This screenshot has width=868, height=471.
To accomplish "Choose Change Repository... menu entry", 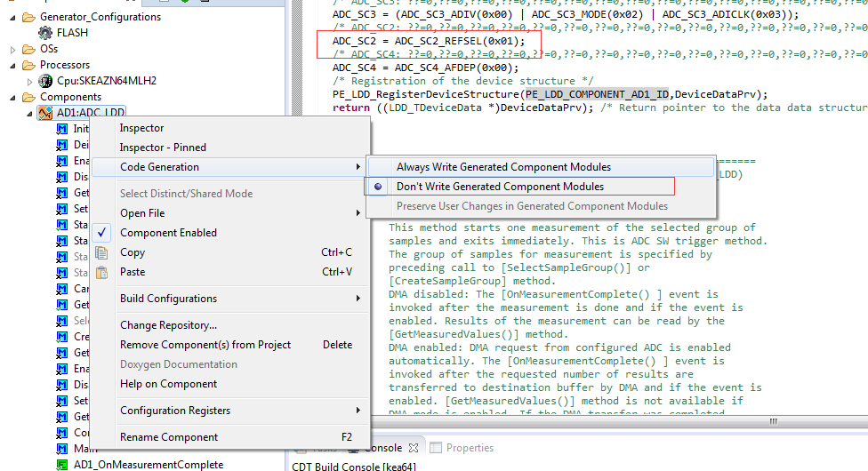I will 168,325.
